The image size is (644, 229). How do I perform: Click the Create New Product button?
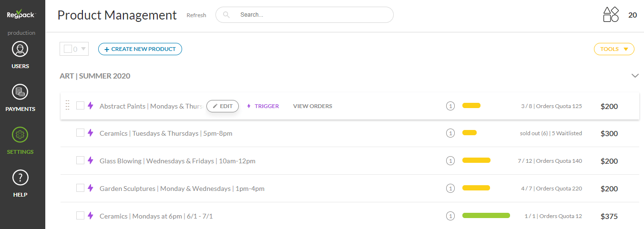pos(140,49)
